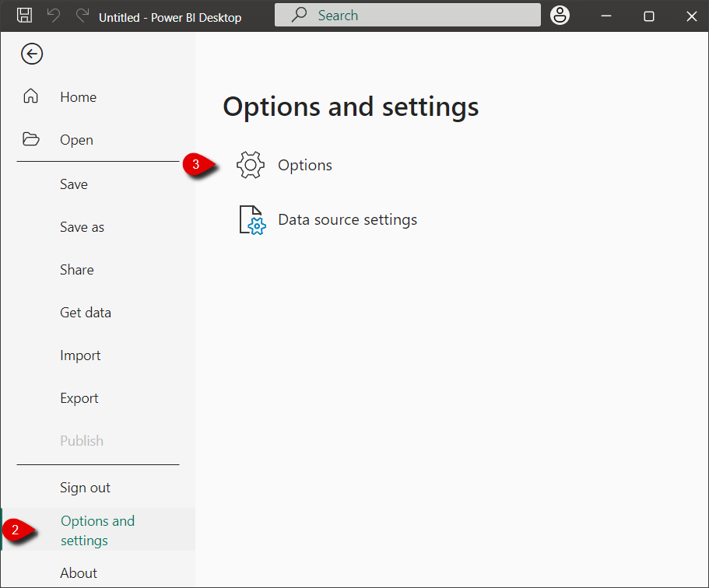Minimize the Power BI Desktop window

[x=606, y=16]
